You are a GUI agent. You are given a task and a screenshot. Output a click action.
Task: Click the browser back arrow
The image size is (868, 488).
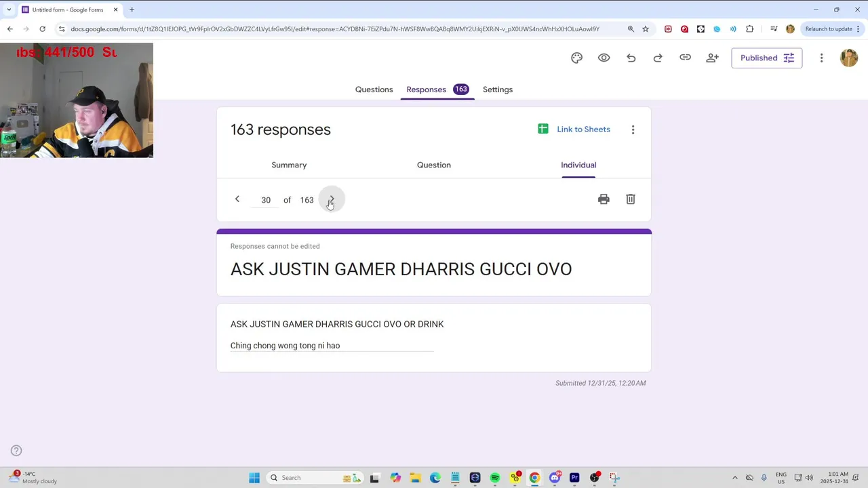click(x=10, y=29)
